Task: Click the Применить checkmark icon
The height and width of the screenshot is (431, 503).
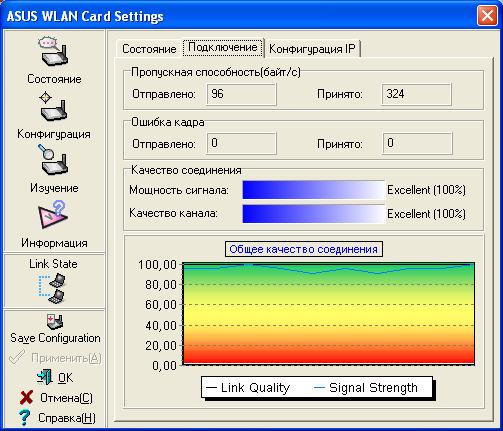Action: click(x=17, y=357)
